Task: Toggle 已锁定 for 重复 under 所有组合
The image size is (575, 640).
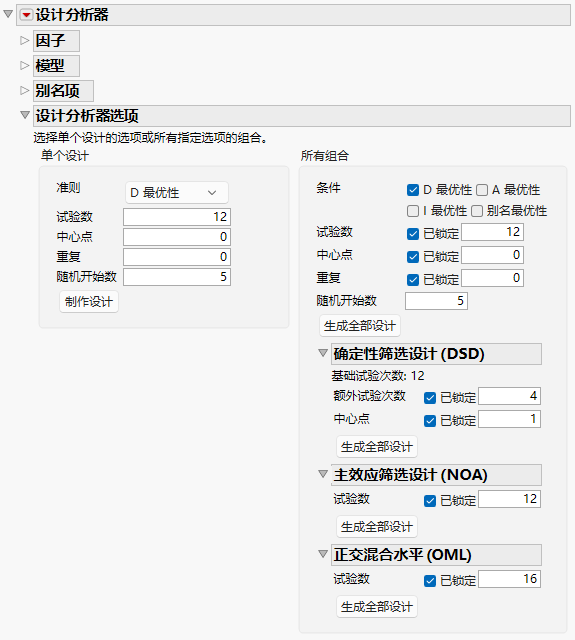Action: pyautogui.click(x=413, y=280)
